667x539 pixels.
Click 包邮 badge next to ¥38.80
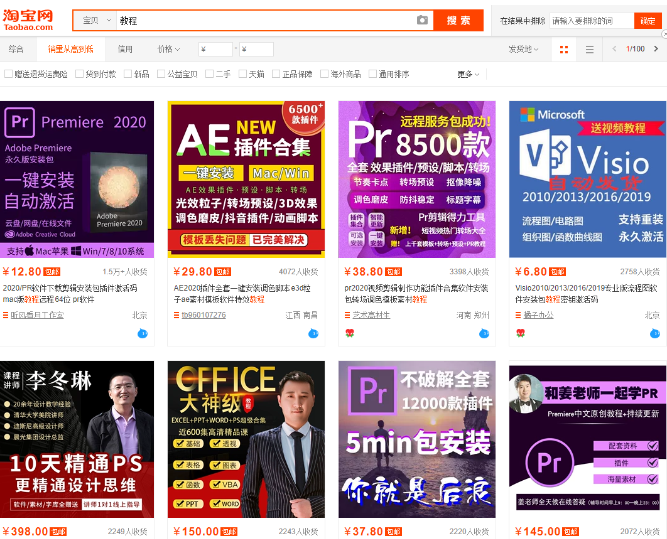click(x=393, y=272)
